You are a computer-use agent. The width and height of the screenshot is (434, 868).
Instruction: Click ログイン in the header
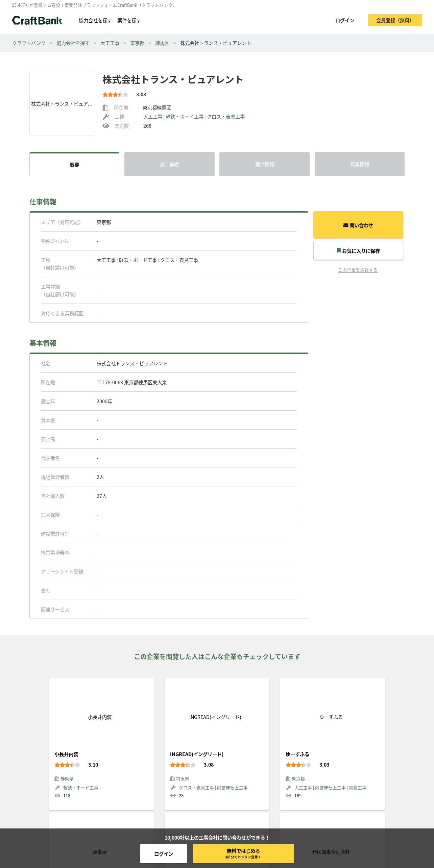[345, 21]
